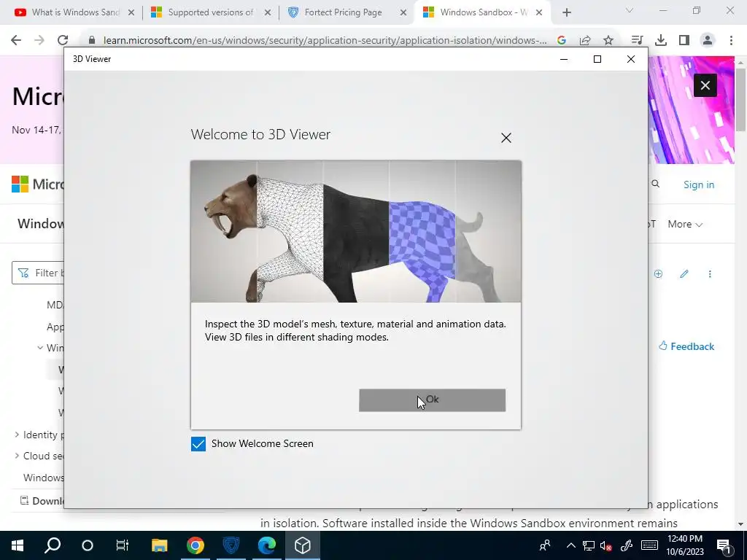
Task: Expand the Identity tree item arrow
Action: click(x=17, y=435)
